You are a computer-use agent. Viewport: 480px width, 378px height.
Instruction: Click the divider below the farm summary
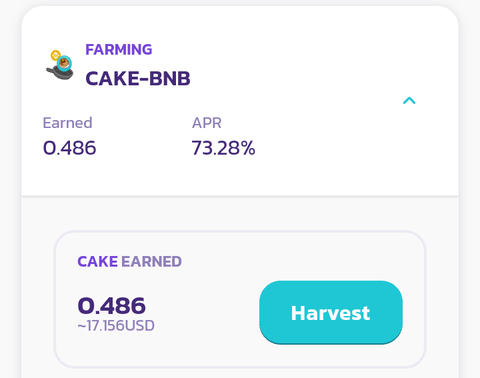click(240, 196)
